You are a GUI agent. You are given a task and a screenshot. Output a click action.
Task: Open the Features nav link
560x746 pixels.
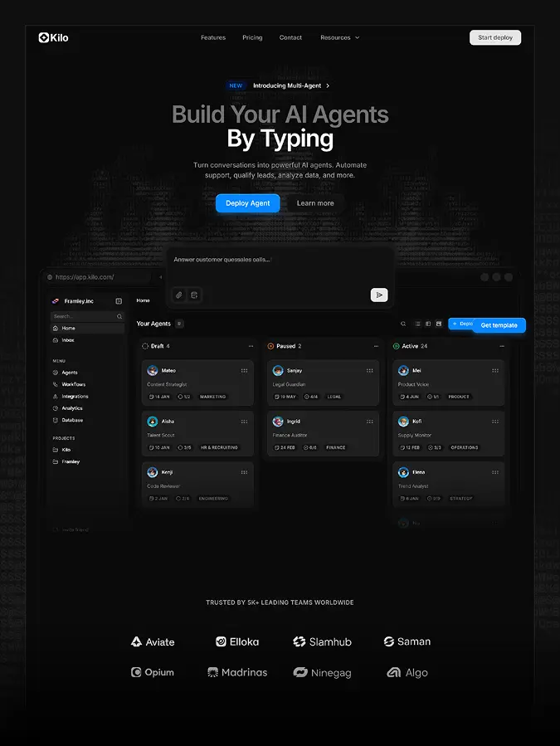[x=213, y=37]
